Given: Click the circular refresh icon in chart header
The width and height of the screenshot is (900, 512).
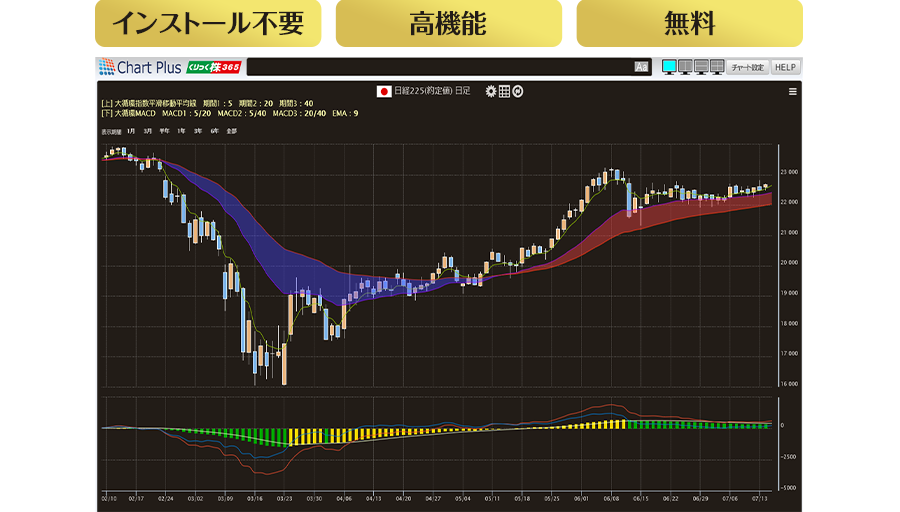Looking at the screenshot, I should pos(518,91).
